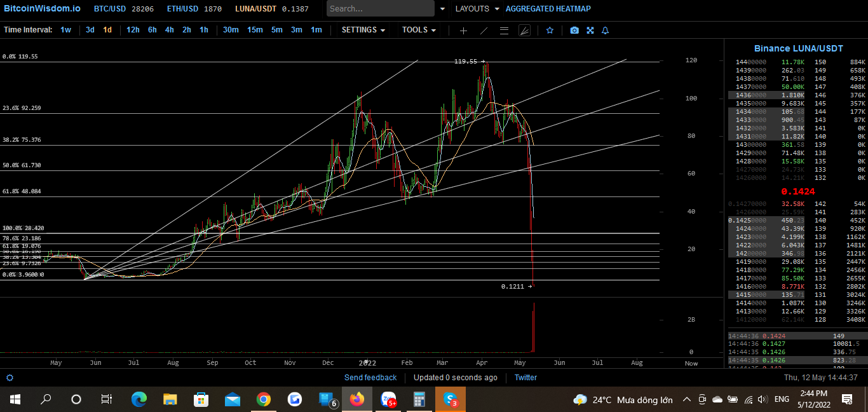The width and height of the screenshot is (868, 412).
Task: Switch time interval to 3d
Action: (90, 30)
